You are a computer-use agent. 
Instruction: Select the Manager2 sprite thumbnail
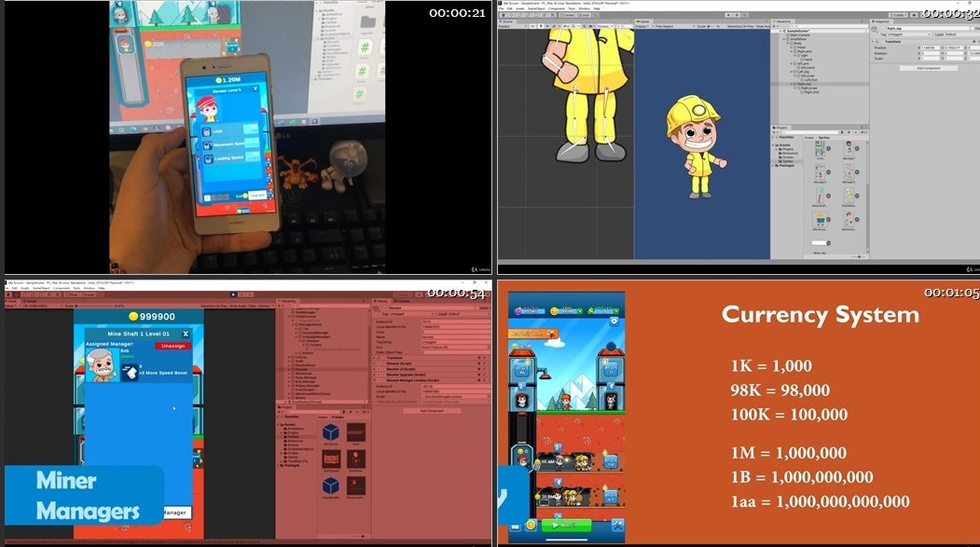click(x=820, y=173)
